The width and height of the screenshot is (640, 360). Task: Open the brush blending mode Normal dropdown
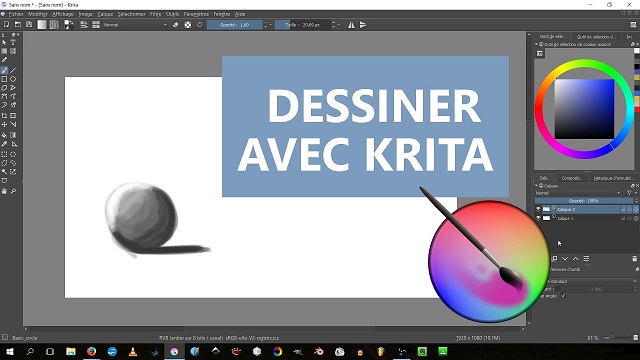(x=135, y=25)
